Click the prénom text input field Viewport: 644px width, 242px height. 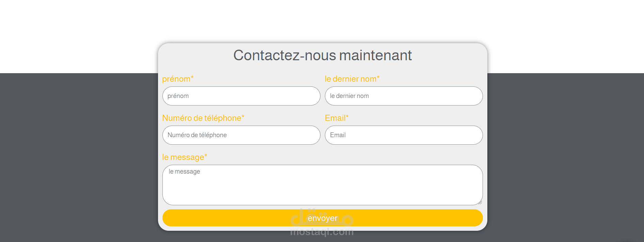241,96
